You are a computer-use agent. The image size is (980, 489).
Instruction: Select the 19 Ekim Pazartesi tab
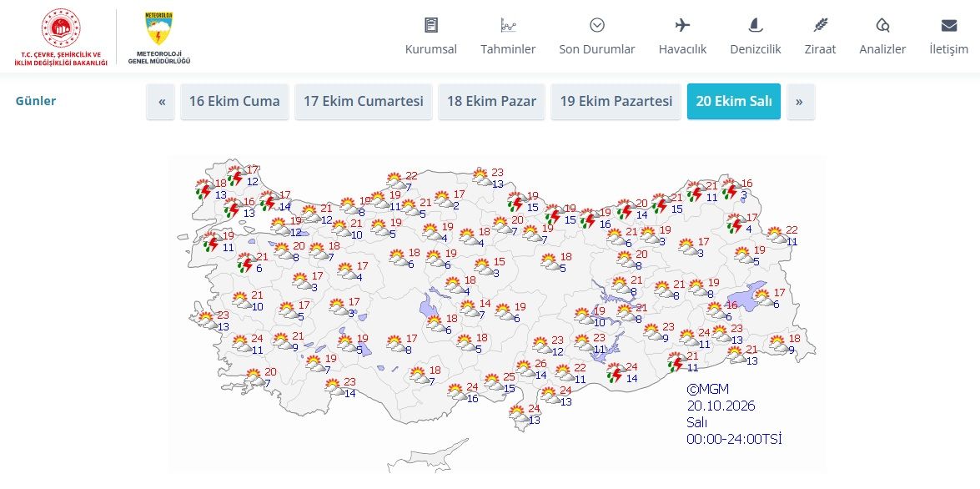(x=616, y=101)
